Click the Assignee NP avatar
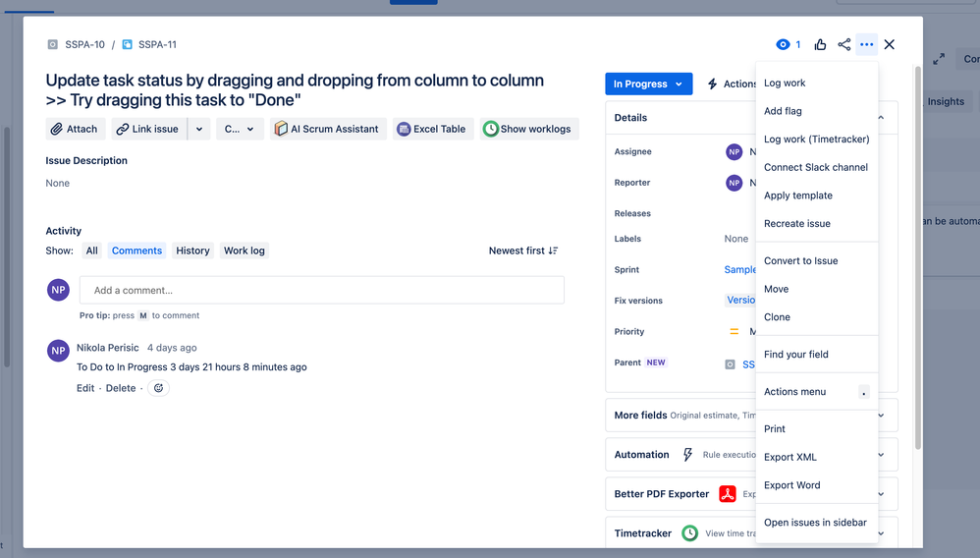980x558 pixels. (734, 151)
